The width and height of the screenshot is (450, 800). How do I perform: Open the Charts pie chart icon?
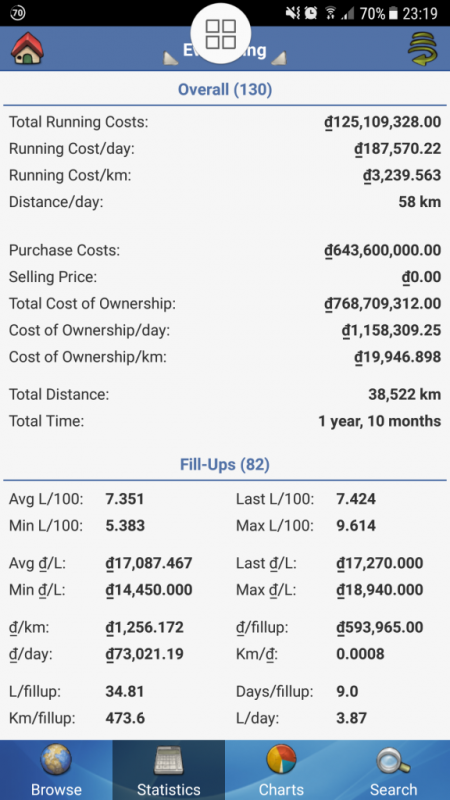click(281, 760)
